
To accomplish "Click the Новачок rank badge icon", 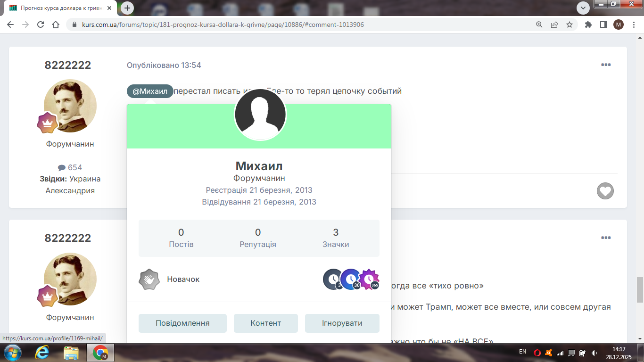I will click(149, 280).
